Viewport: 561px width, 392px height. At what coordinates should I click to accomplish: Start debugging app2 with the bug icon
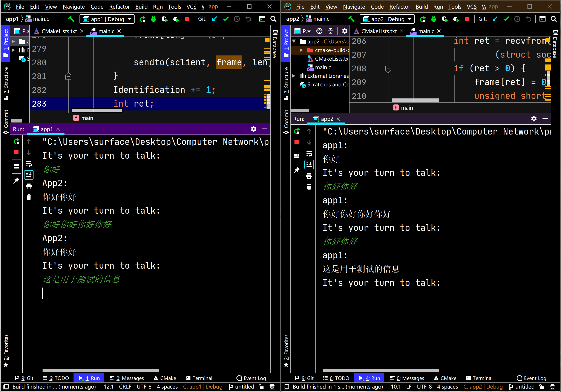pos(434,19)
